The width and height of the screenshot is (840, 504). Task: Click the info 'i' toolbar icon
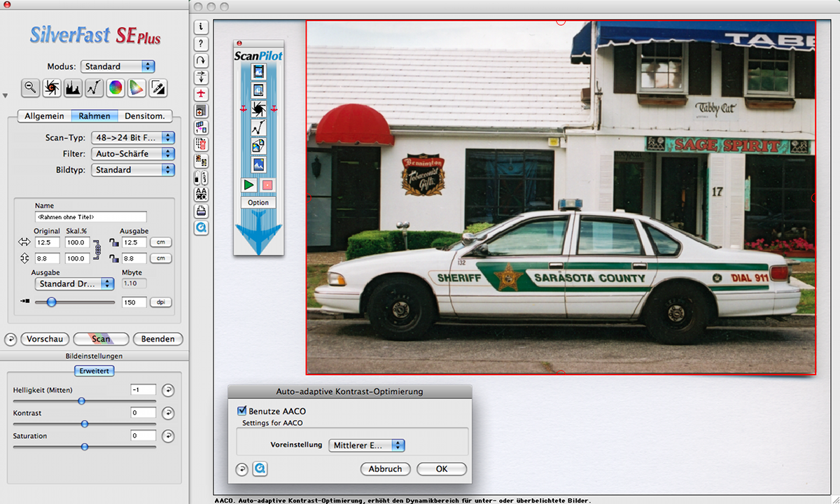(x=201, y=27)
